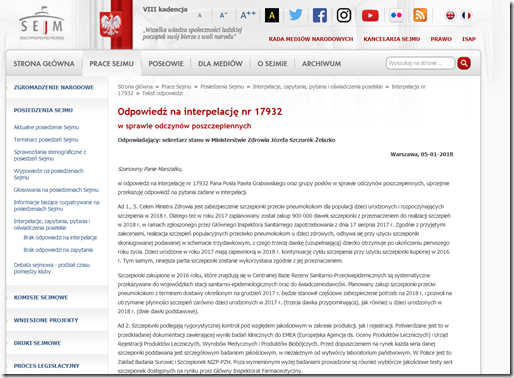
Task: Click breadcrumb Interpelacje, zapytania, pytania
Action: pos(318,87)
